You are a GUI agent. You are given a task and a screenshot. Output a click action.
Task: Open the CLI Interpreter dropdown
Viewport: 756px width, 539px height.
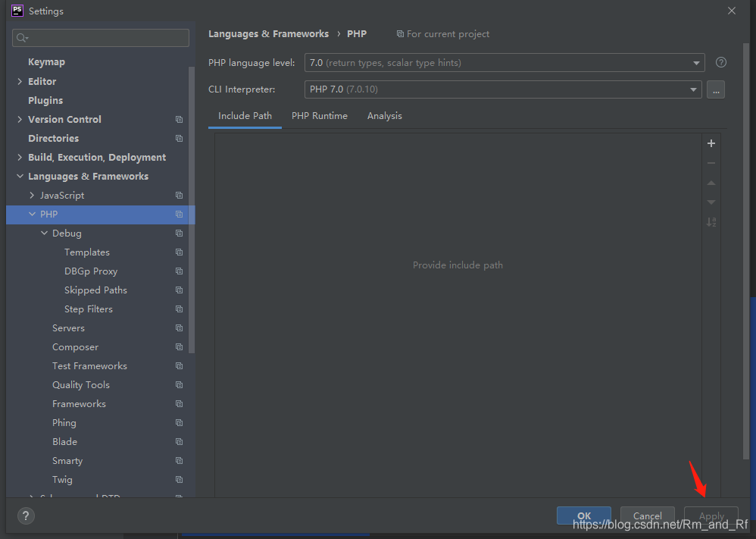(503, 89)
